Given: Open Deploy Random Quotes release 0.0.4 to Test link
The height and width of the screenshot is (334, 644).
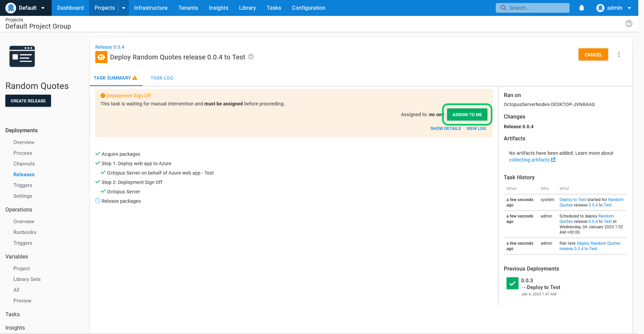Looking at the screenshot, I should click(x=590, y=246).
